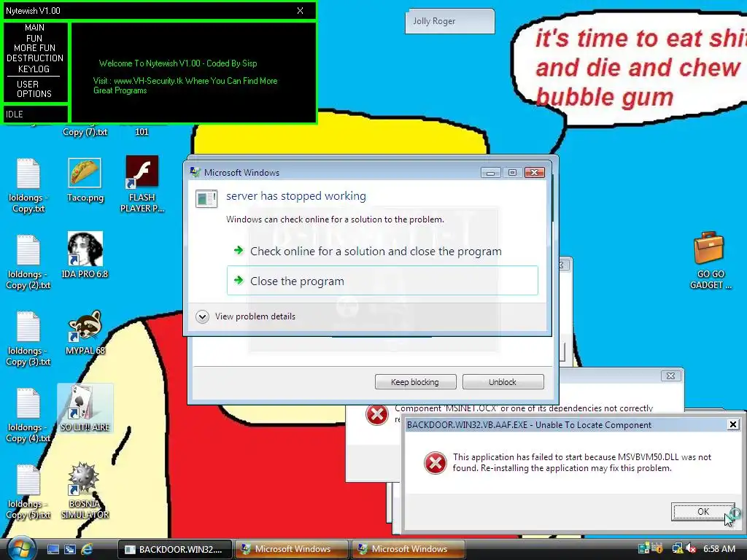Click the taskbar clock showing 6:58 AM
The image size is (747, 560).
pyautogui.click(x=719, y=548)
